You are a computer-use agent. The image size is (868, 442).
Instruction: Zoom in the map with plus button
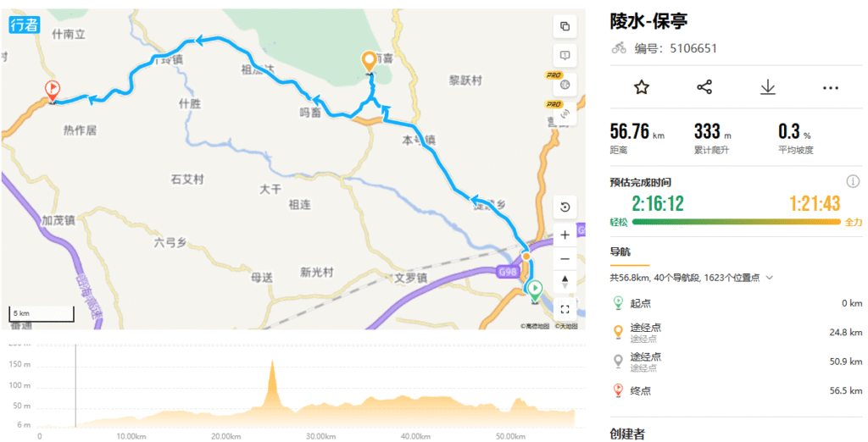point(565,235)
